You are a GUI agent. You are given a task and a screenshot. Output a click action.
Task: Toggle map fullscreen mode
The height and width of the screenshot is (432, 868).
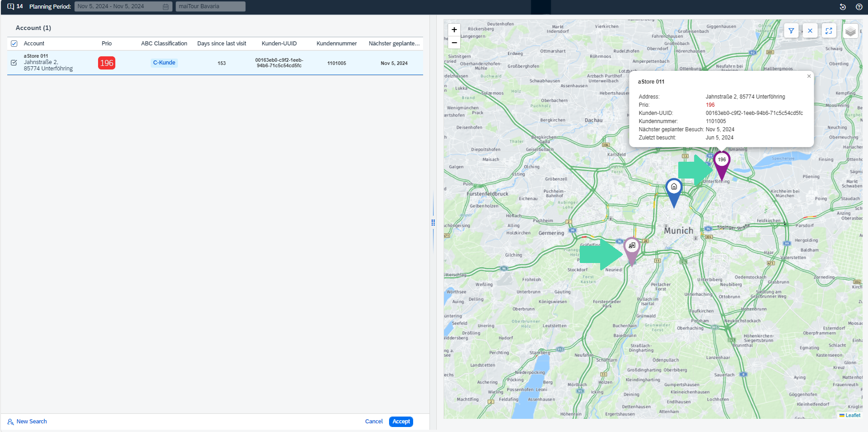pos(829,31)
